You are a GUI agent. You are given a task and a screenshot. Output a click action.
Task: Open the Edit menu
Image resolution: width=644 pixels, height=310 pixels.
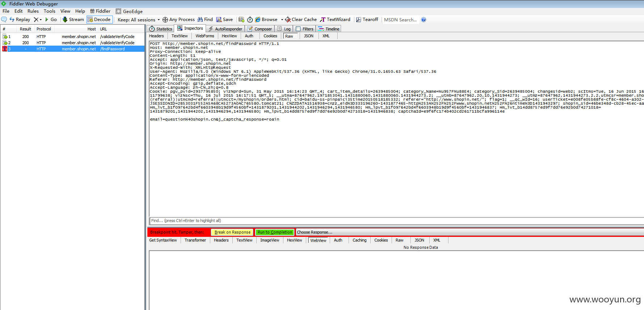[18, 11]
